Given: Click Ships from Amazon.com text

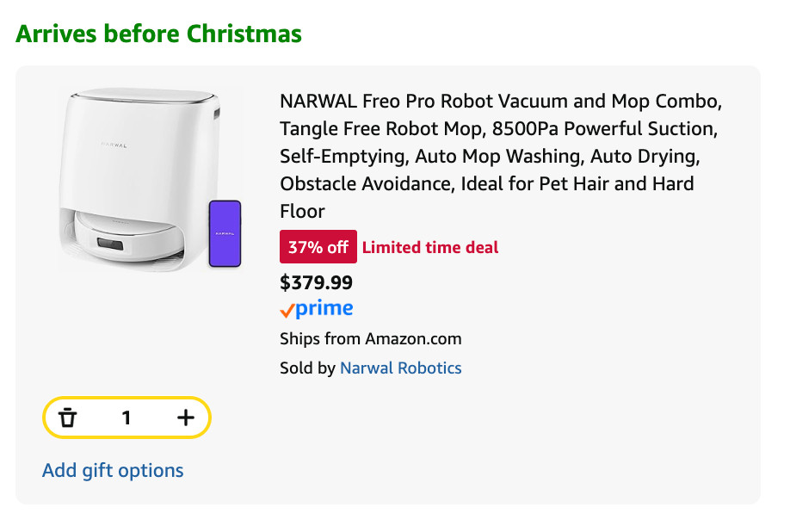Looking at the screenshot, I should (370, 338).
